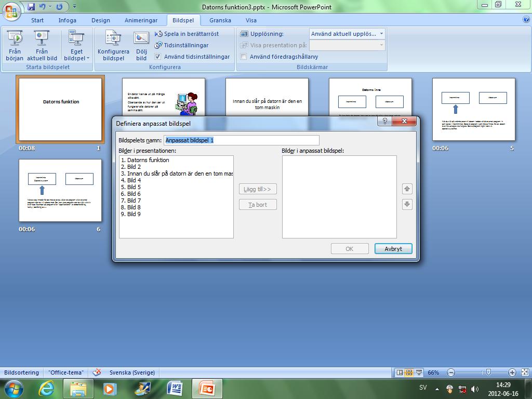Image resolution: width=532 pixels, height=399 pixels.
Task: Undo last action in quick access toolbar
Action: (43, 7)
